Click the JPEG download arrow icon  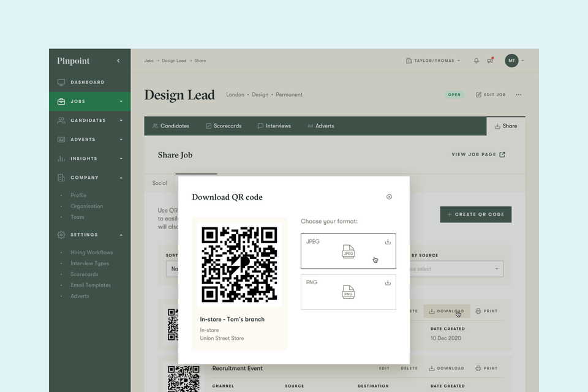point(388,242)
